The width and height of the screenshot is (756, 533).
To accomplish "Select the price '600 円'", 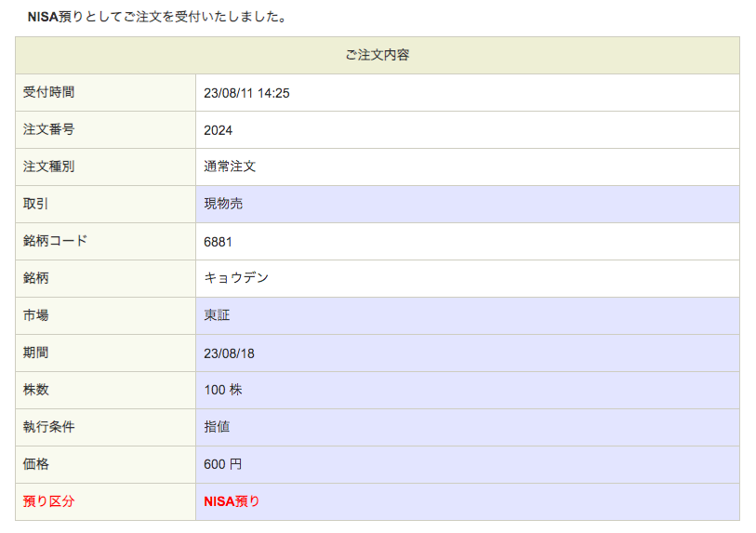I will click(223, 464).
